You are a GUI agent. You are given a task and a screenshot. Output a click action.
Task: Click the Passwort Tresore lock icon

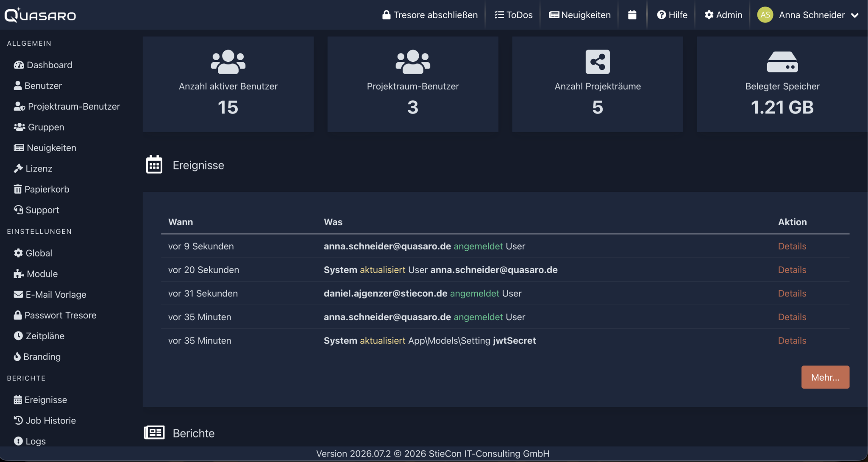18,315
